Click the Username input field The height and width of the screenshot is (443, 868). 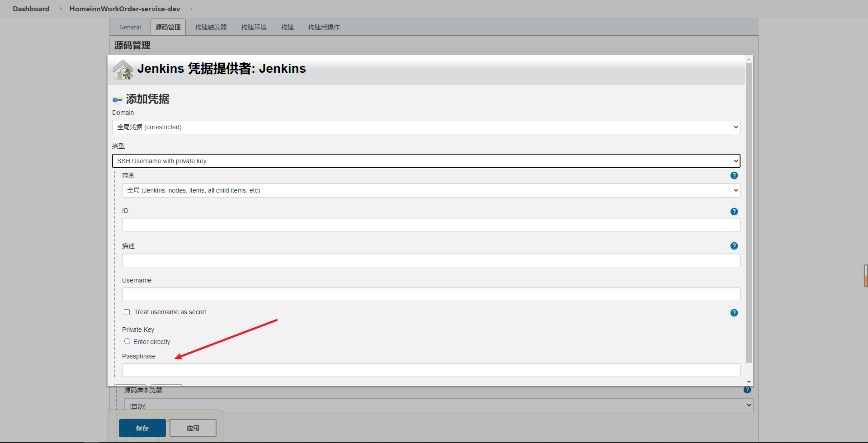(x=431, y=294)
